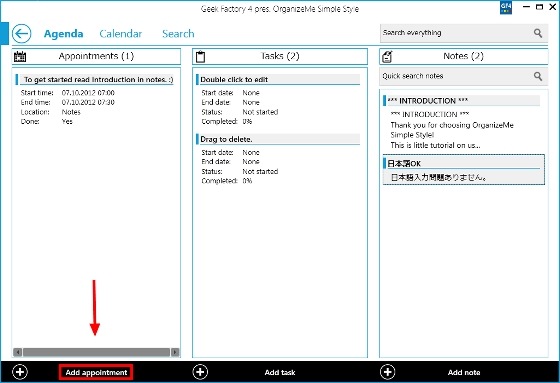Click the GF4 logo icon in title bar

coord(506,7)
